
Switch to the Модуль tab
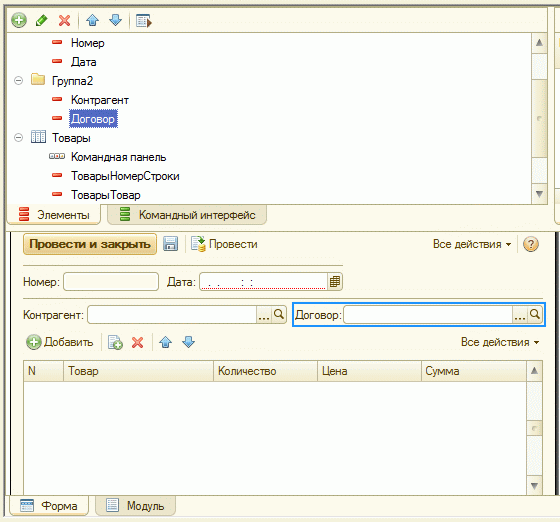[136, 506]
